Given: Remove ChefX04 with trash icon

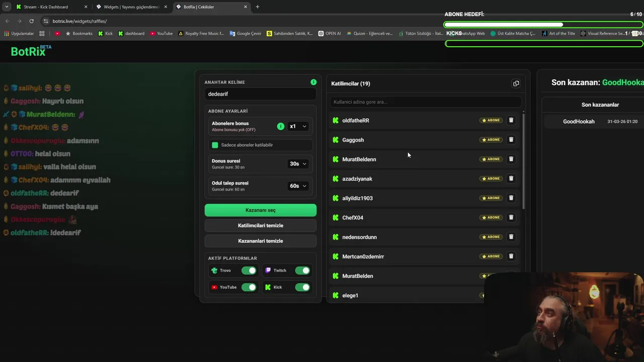Looking at the screenshot, I should click(x=511, y=217).
